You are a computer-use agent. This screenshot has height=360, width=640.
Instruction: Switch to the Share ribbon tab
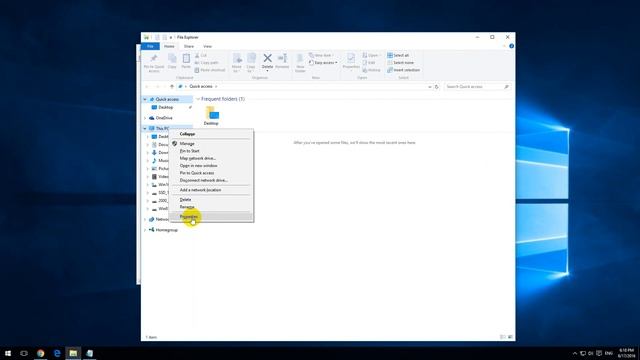(x=189, y=47)
